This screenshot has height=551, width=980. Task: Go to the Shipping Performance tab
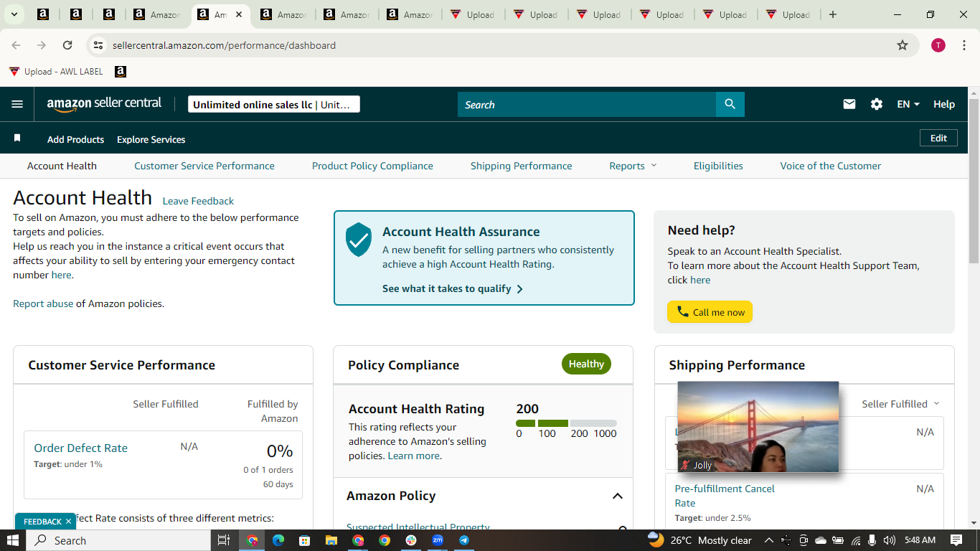(x=522, y=166)
